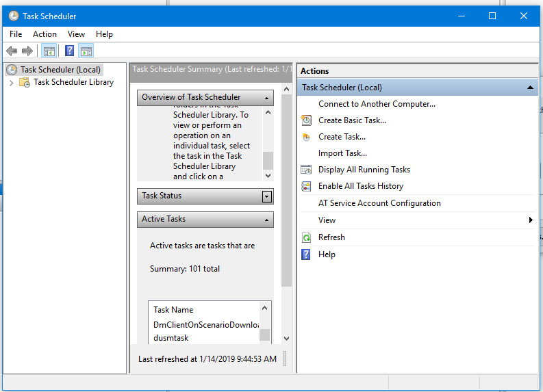The height and width of the screenshot is (392, 543).
Task: Click Create Basic Task... action
Action: 352,120
